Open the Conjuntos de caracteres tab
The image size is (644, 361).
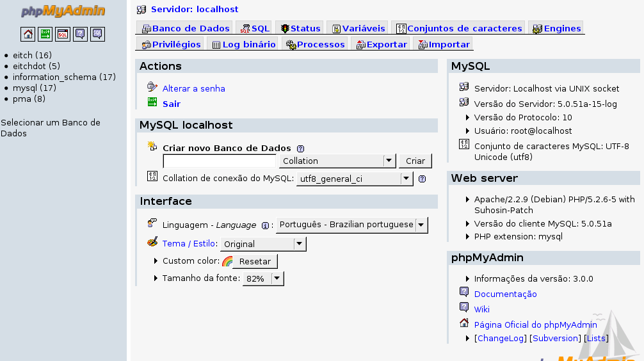(x=459, y=28)
